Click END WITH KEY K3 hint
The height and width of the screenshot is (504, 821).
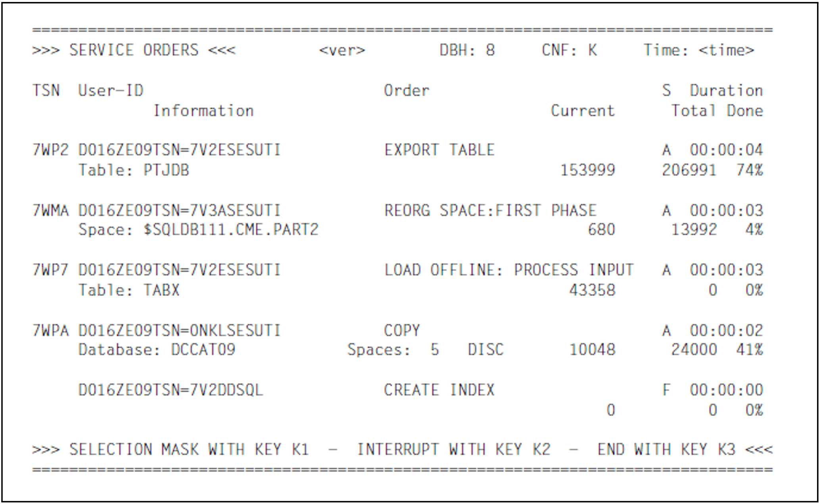[666, 450]
